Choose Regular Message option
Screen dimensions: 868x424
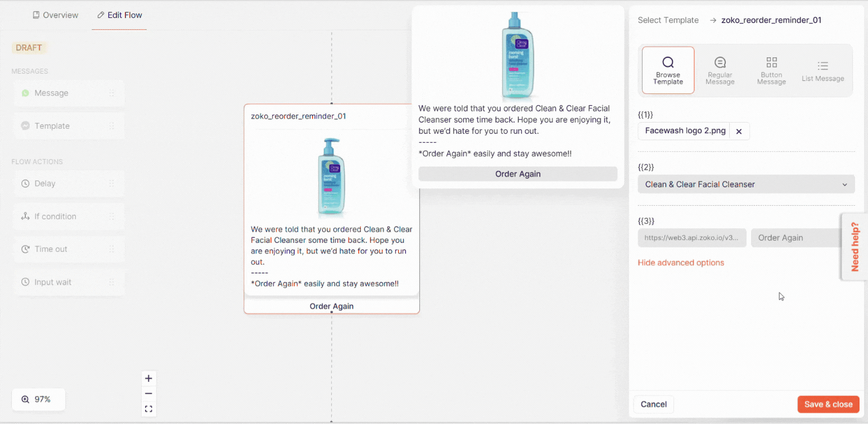pos(720,70)
